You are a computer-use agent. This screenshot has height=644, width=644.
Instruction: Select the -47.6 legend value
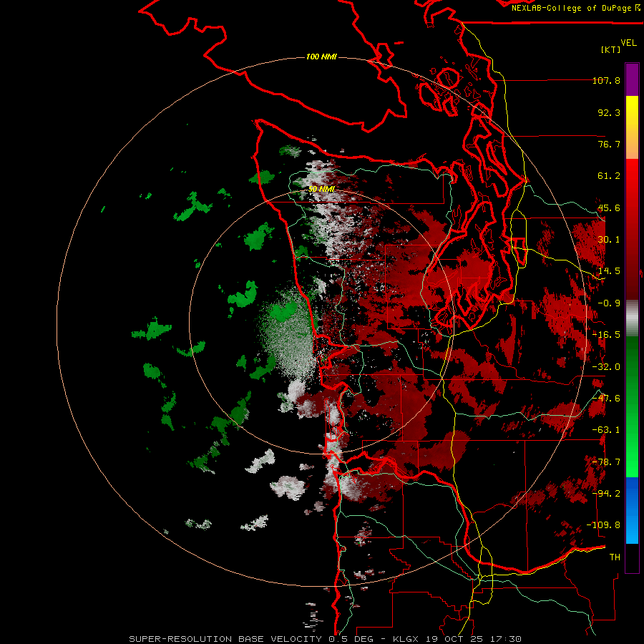click(606, 399)
